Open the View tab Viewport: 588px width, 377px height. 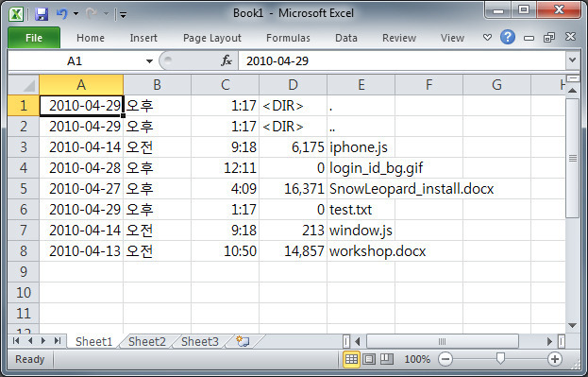point(452,38)
